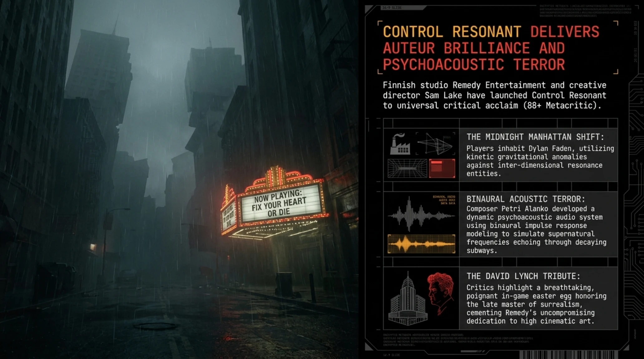Select the red document panel icon
Screen dimensions: 644x359
[x=442, y=168]
